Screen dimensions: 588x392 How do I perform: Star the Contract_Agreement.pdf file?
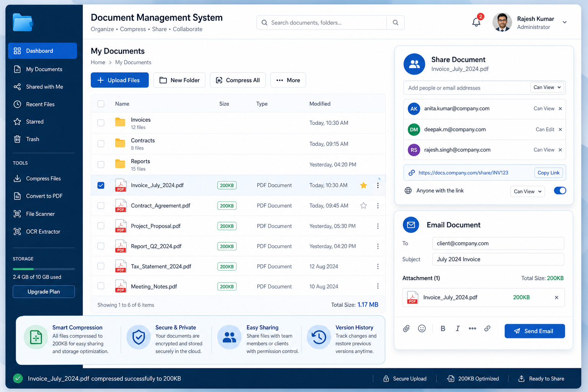pyautogui.click(x=363, y=206)
